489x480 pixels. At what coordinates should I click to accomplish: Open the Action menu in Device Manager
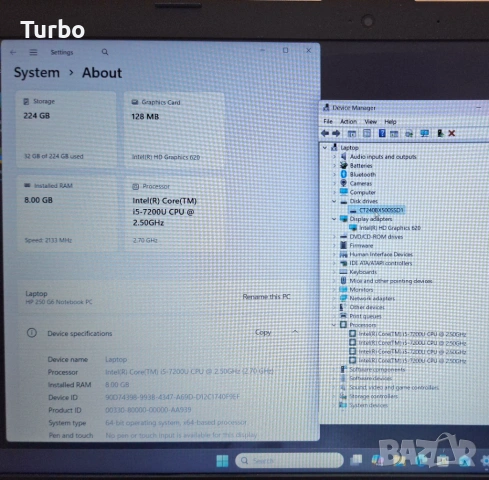point(348,121)
